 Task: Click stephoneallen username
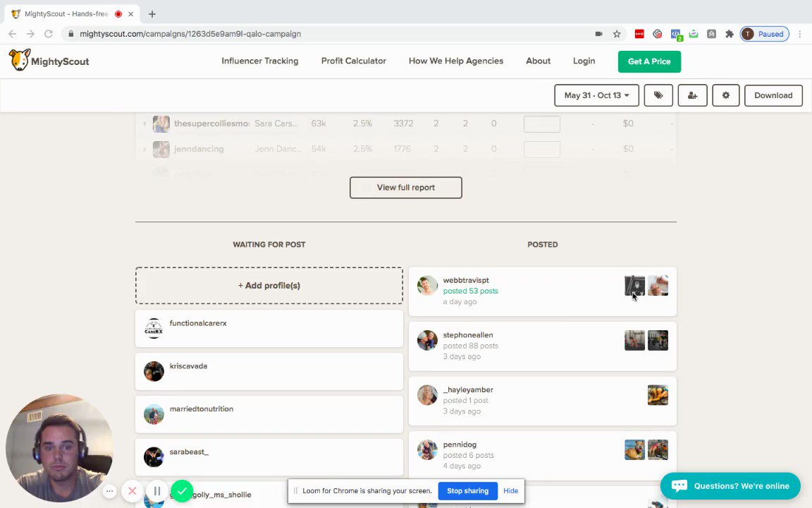[467, 335]
